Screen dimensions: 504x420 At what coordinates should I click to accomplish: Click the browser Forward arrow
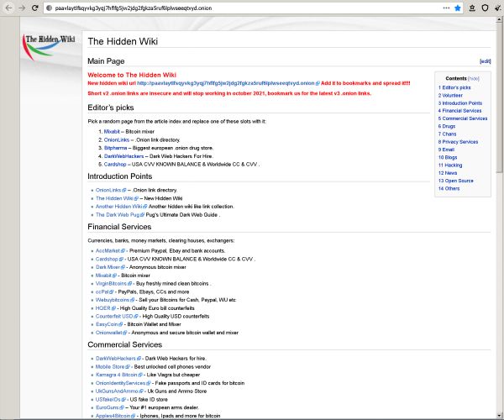tap(22, 8)
